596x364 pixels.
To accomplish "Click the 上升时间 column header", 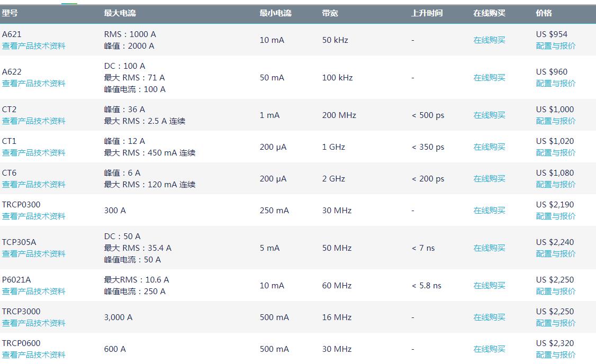I will (x=427, y=13).
